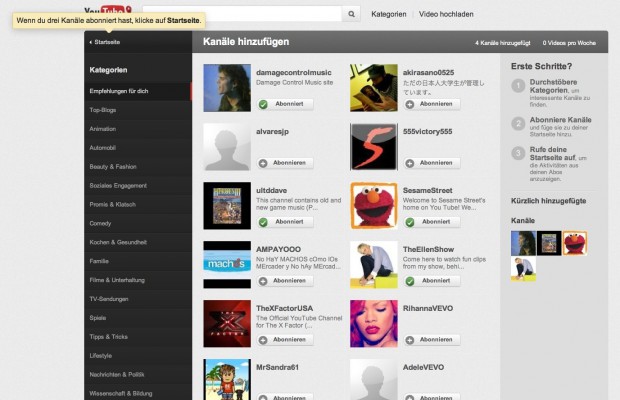Select Kochen & Gesundheit category

click(138, 242)
